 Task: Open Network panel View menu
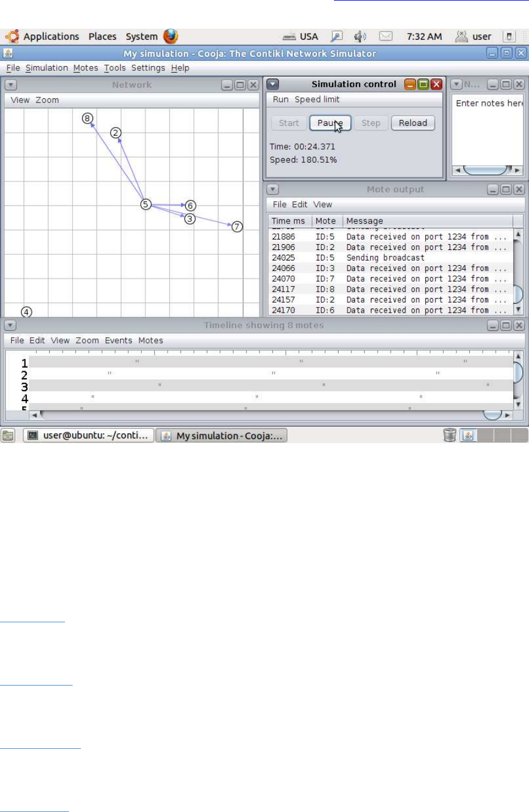pyautogui.click(x=20, y=100)
